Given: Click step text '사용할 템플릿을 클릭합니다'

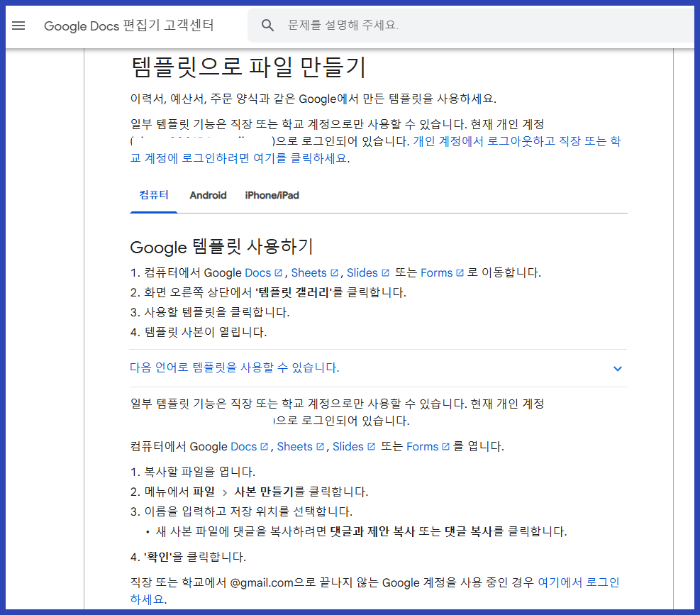Looking at the screenshot, I should (x=216, y=312).
